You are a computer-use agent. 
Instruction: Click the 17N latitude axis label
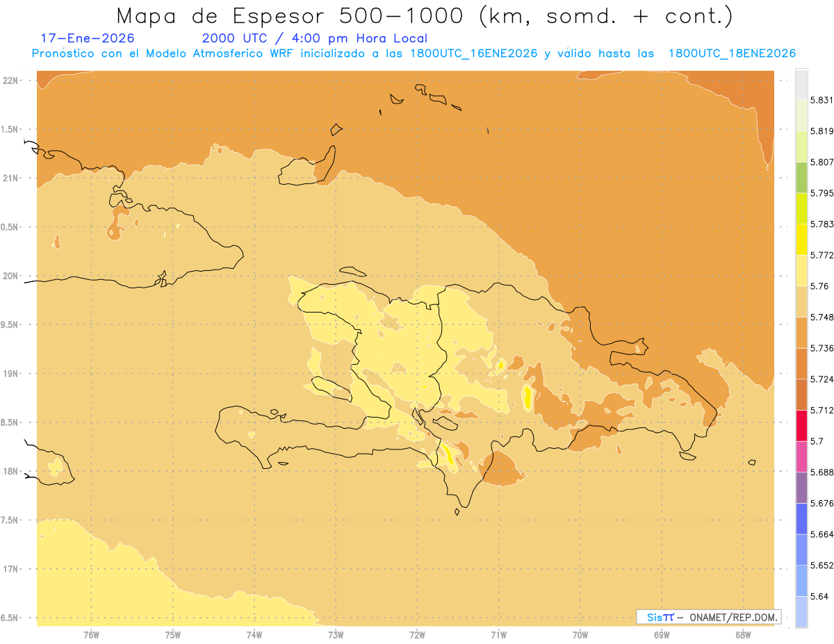pos(10,569)
